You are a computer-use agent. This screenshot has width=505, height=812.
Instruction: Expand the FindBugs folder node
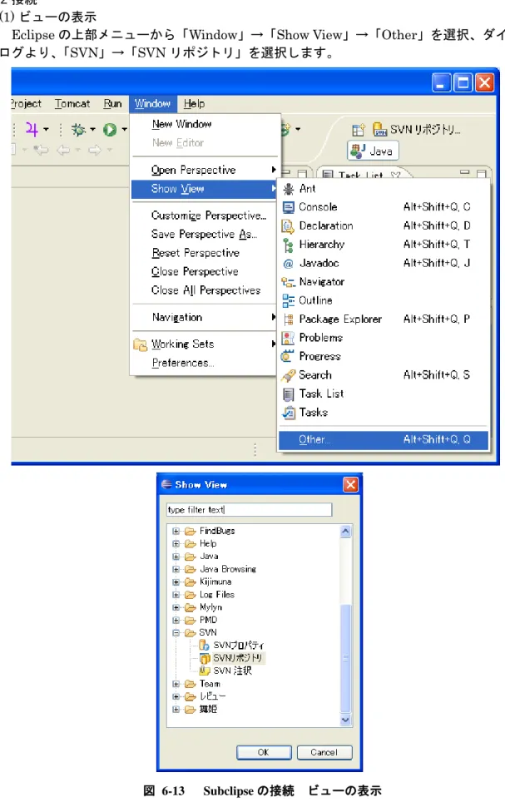click(176, 531)
